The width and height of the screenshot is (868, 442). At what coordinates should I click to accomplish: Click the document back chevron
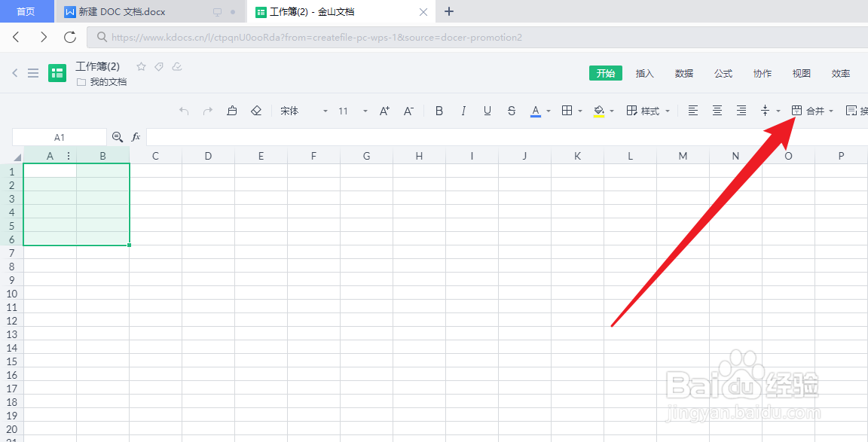click(x=15, y=73)
